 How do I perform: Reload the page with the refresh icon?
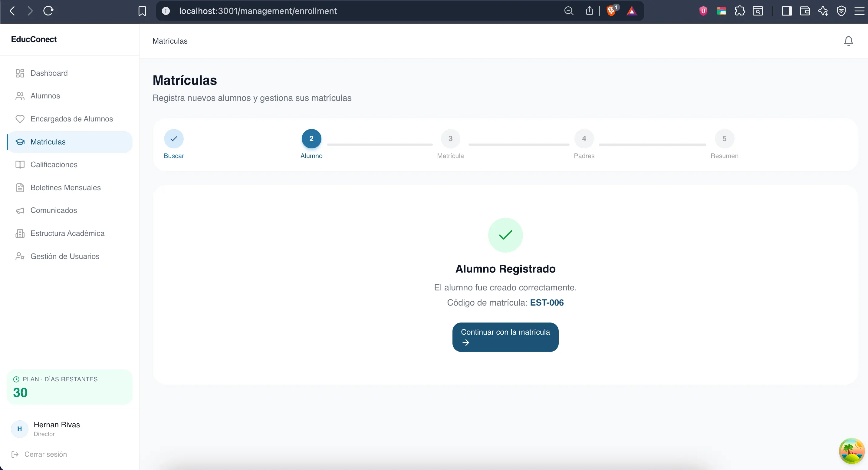[48, 11]
